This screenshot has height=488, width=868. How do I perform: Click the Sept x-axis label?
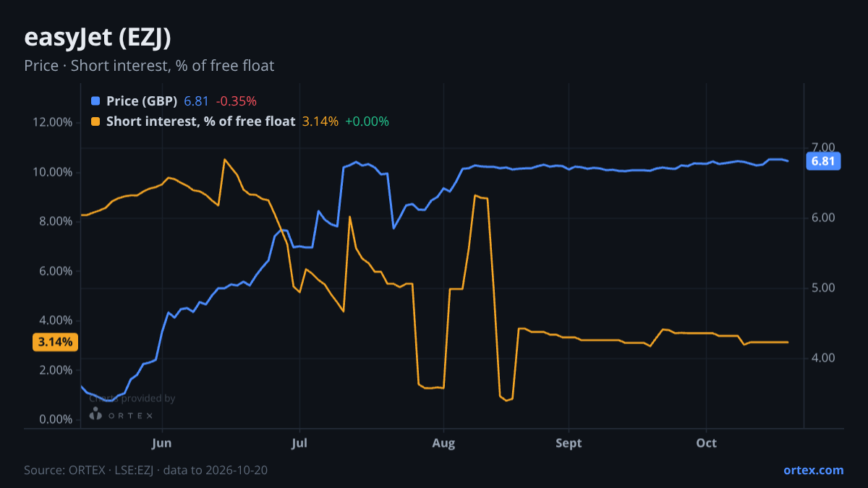pos(569,442)
